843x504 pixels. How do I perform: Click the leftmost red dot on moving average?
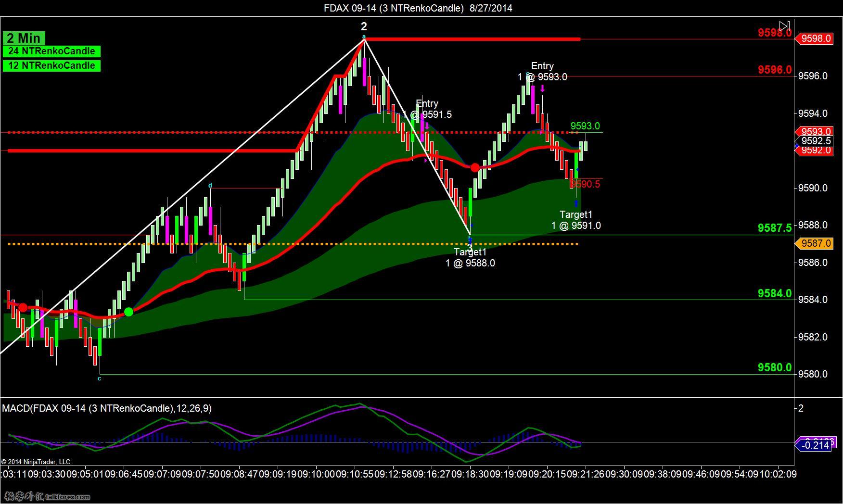[23, 307]
